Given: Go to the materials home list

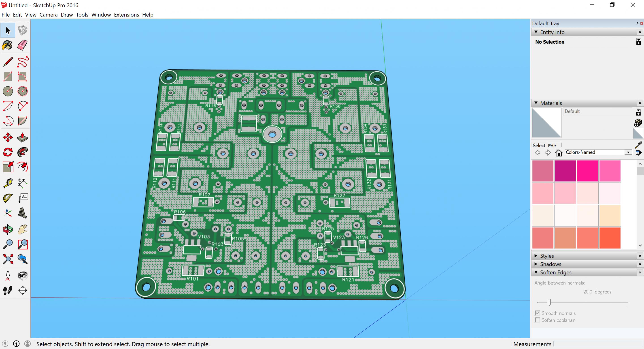Looking at the screenshot, I should pos(559,152).
